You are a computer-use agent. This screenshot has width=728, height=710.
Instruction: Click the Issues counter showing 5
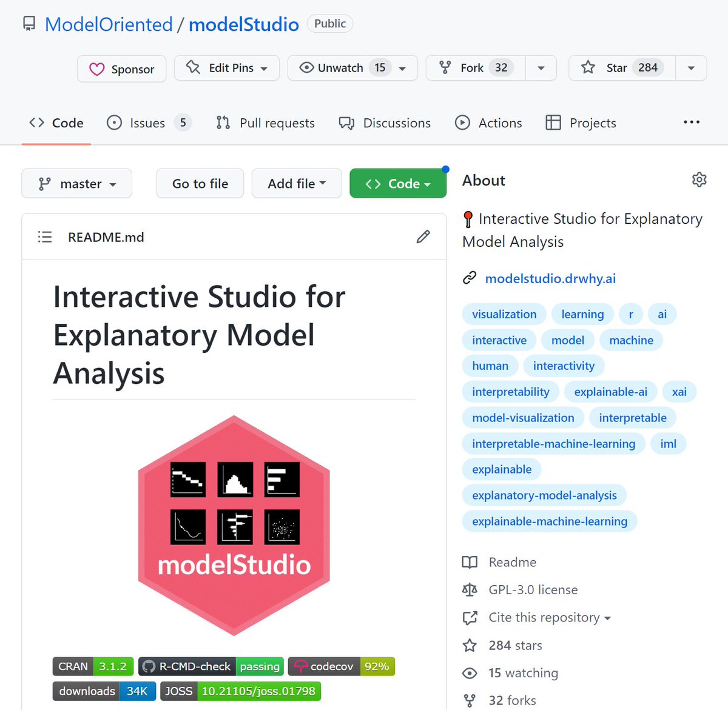click(183, 122)
